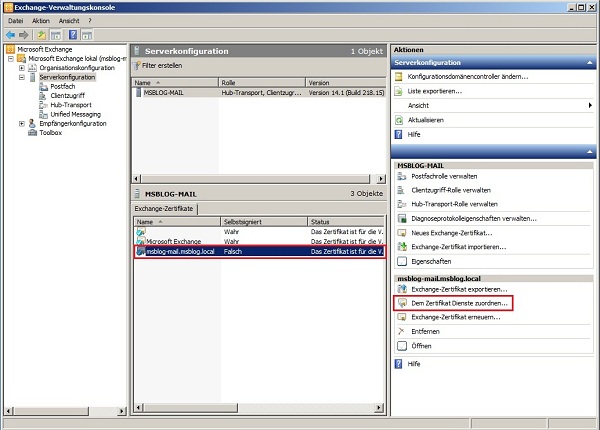Viewport: 600px width, 430px height.
Task: Collapse Serverkonfiguration tree node
Action: [x=22, y=77]
